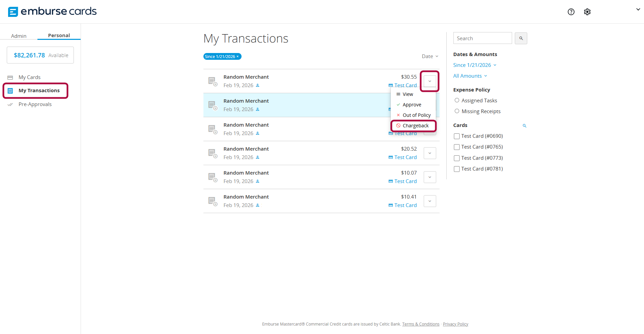The width and height of the screenshot is (644, 334).
Task: Expand the All Amounts filter
Action: click(470, 76)
